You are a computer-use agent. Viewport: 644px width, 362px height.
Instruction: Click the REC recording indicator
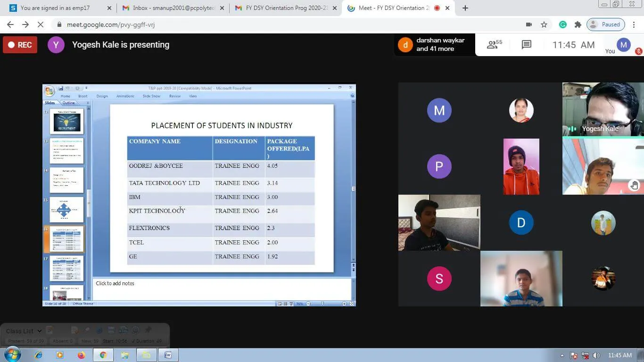(x=20, y=45)
